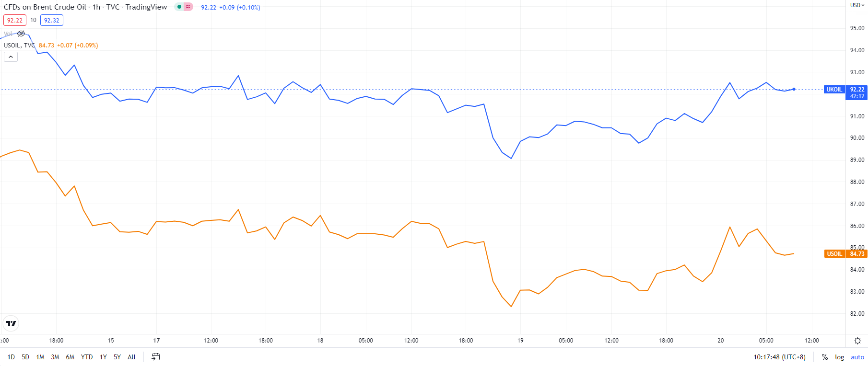Screen dimensions: 868x366
Task: Open the USD currency dropdown
Action: tap(857, 5)
